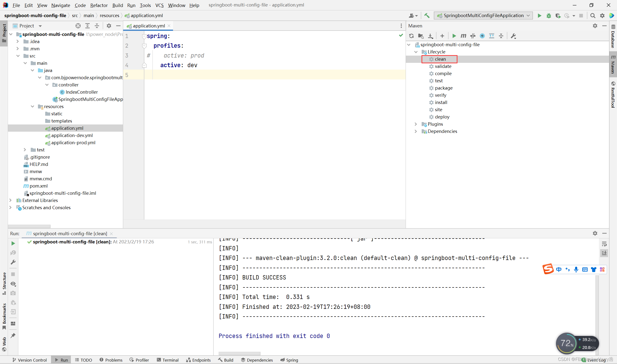The height and width of the screenshot is (364, 617).
Task: Expand External Libraries node
Action: [x=11, y=200]
